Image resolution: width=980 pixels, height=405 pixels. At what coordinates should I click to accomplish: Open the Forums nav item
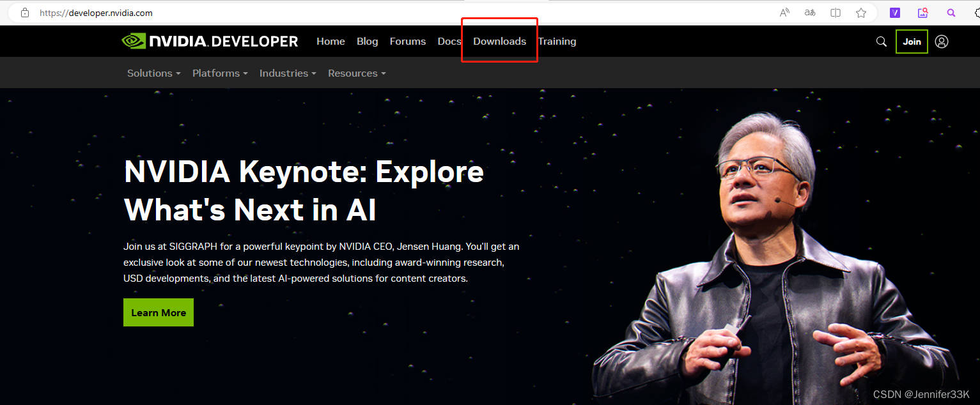click(x=408, y=42)
